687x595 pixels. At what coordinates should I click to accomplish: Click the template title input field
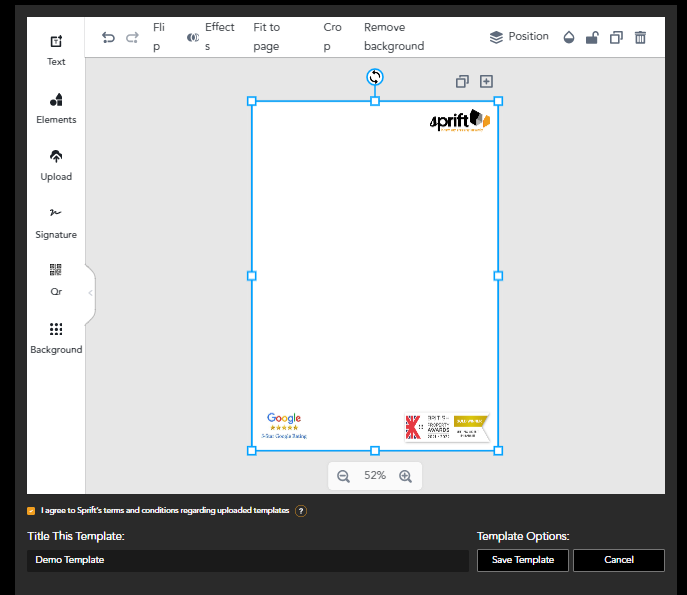(247, 560)
